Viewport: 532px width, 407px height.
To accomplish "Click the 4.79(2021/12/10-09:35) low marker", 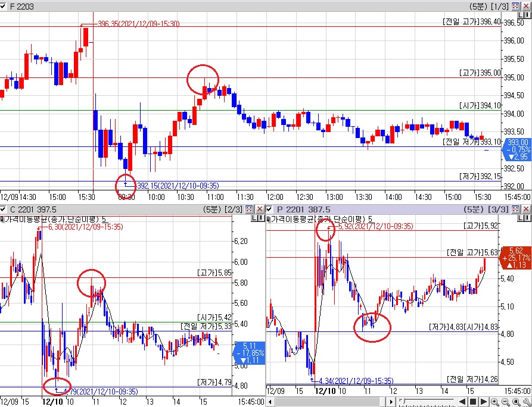I will tap(101, 392).
